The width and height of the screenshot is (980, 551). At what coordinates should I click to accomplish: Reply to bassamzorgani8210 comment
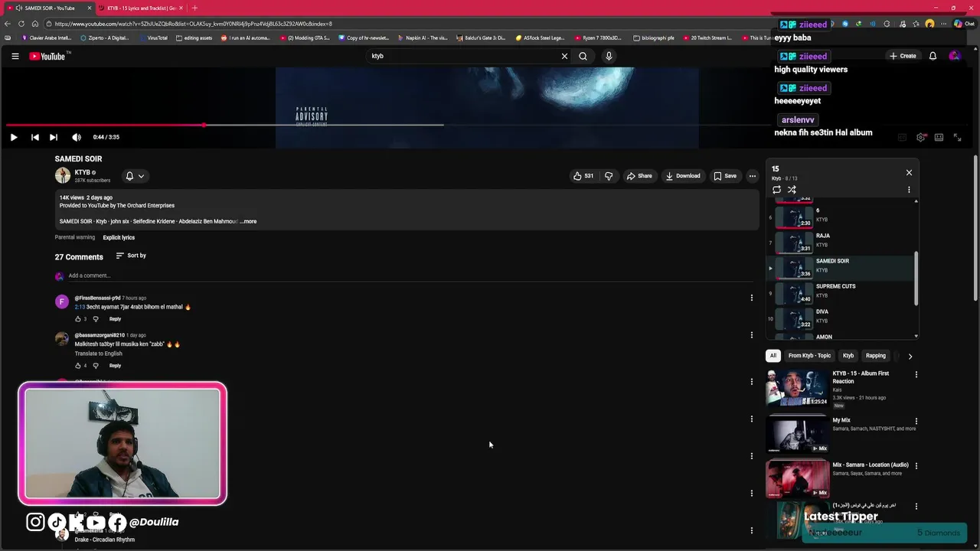tap(115, 366)
